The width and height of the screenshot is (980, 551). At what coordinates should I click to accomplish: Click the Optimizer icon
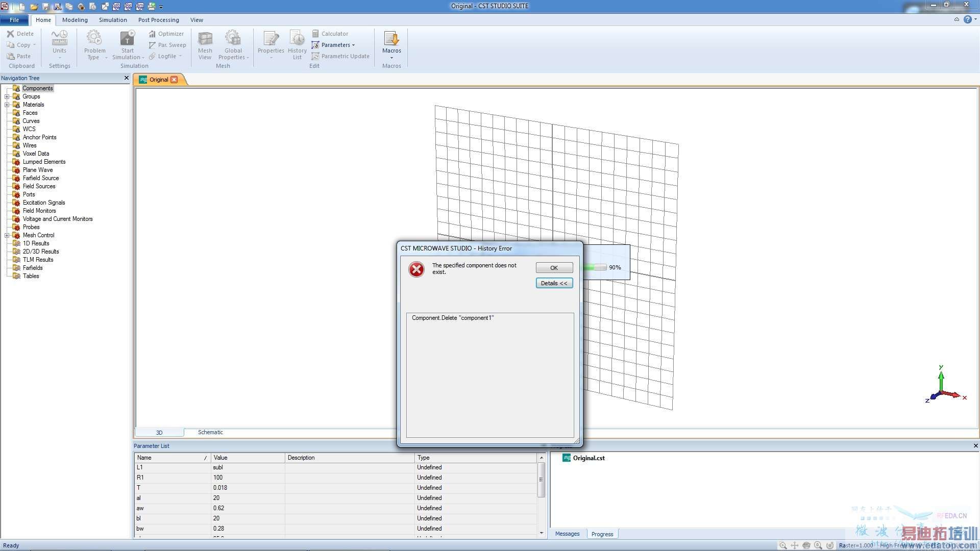(x=152, y=34)
